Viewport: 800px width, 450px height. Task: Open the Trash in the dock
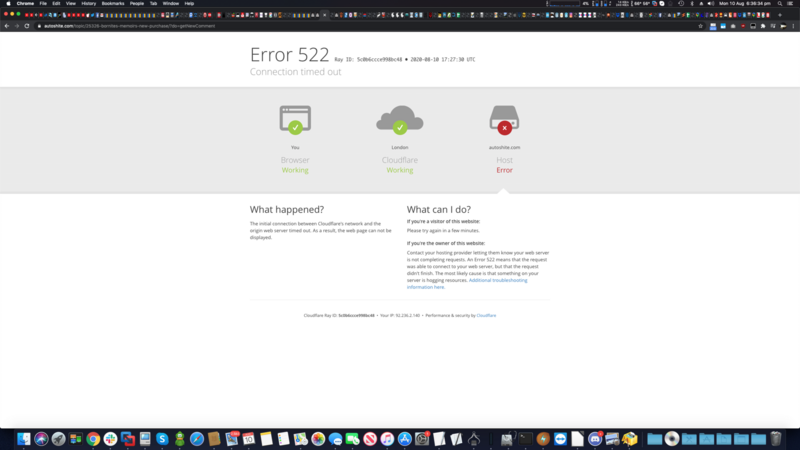pos(776,439)
